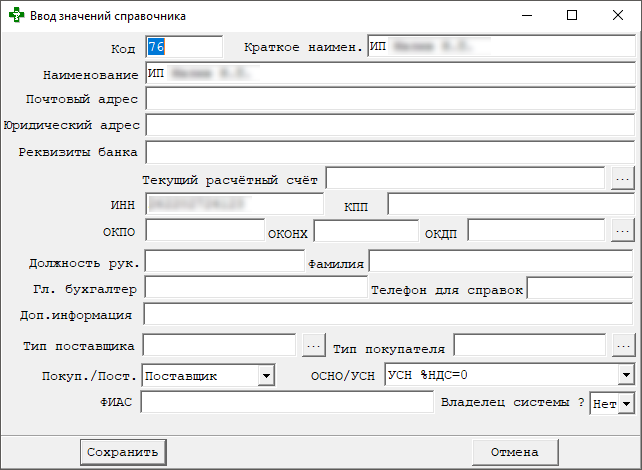This screenshot has height=470, width=642.
Task: Open the lookup button for Тип покупателя
Action: coord(623,346)
